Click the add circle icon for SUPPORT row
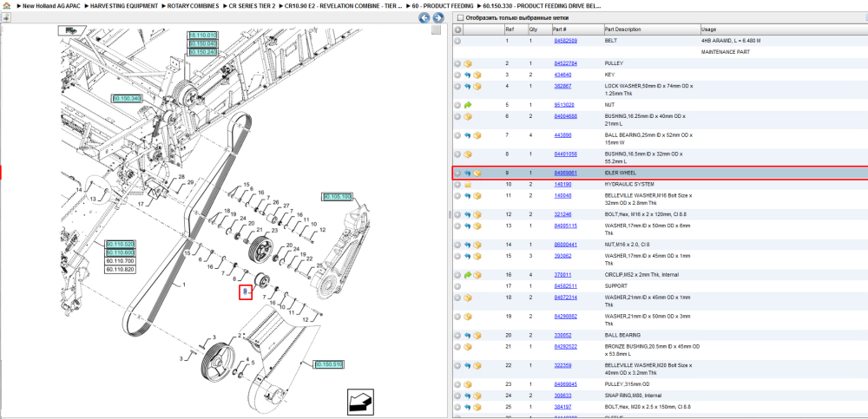 457,286
